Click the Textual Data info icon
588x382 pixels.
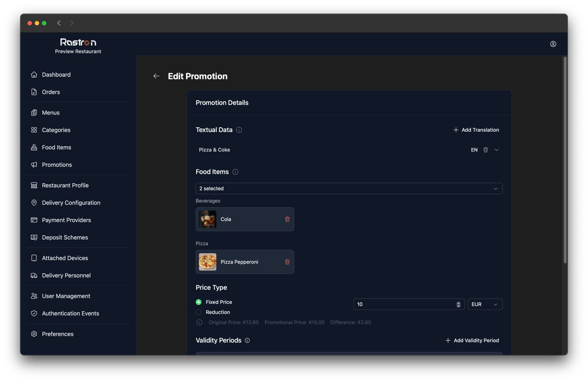(x=239, y=130)
